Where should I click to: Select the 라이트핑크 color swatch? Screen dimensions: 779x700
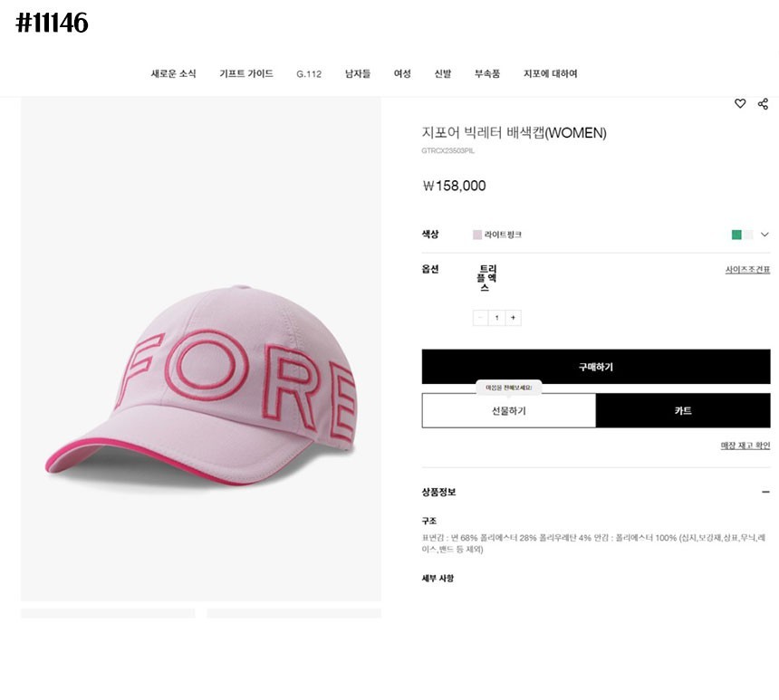coord(477,235)
